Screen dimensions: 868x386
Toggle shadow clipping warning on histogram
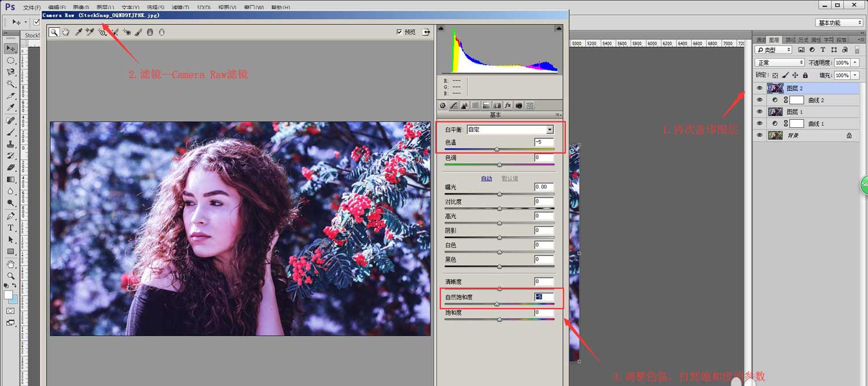pyautogui.click(x=441, y=28)
